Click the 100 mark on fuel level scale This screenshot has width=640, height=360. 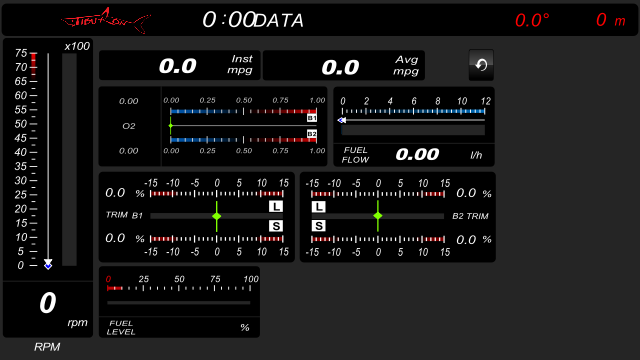pyautogui.click(x=251, y=279)
